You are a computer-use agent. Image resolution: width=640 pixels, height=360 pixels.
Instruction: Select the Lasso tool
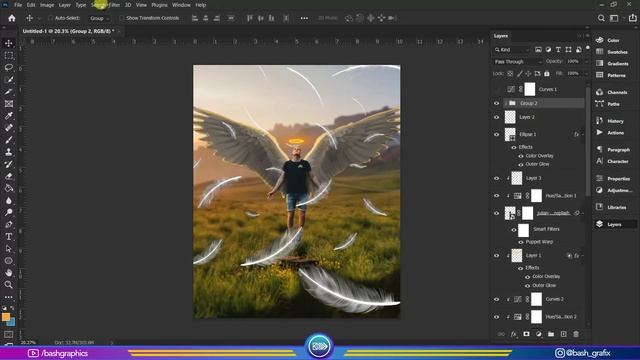[x=9, y=67]
